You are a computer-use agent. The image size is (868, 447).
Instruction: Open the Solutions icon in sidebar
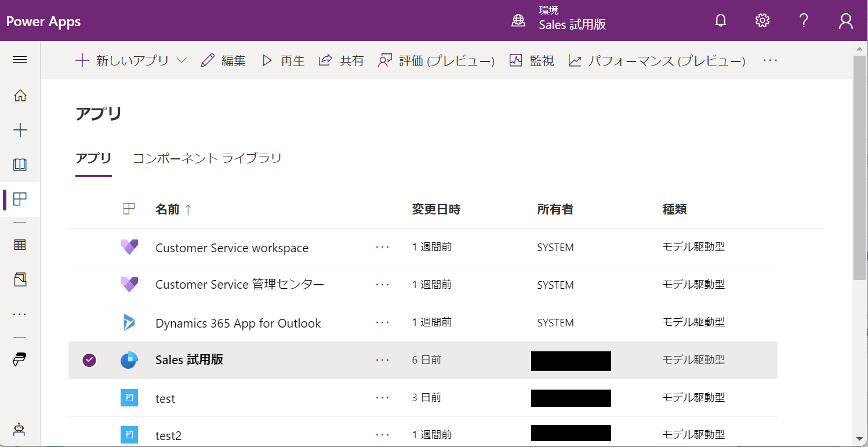click(x=20, y=279)
